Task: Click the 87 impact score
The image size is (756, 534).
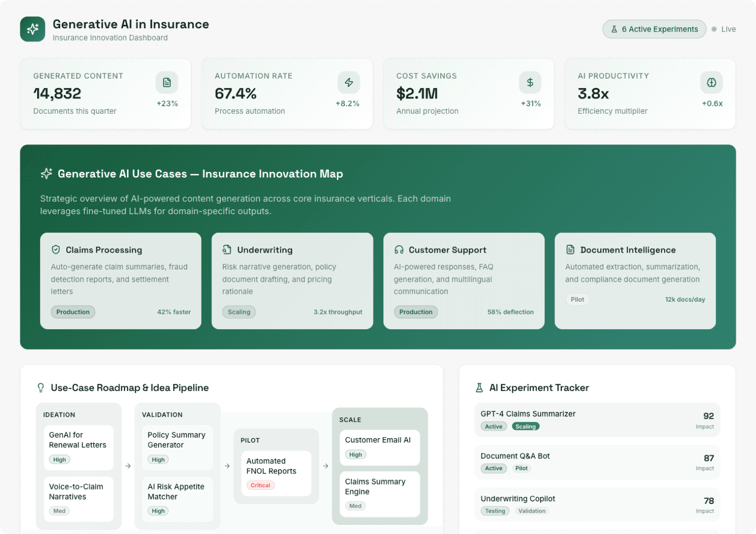Action: point(709,458)
